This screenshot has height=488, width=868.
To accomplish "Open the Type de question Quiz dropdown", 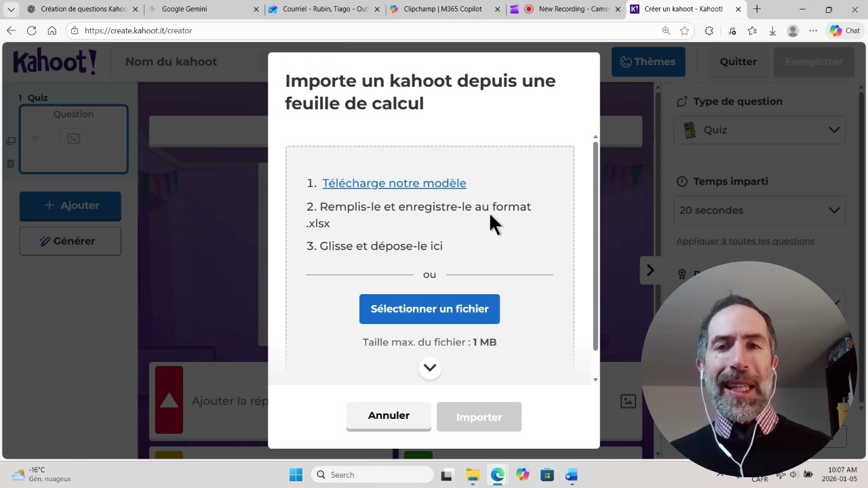I will coord(759,129).
